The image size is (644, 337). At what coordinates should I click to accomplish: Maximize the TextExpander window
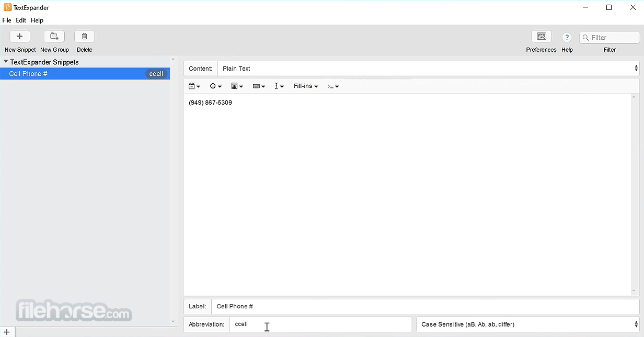pyautogui.click(x=609, y=7)
